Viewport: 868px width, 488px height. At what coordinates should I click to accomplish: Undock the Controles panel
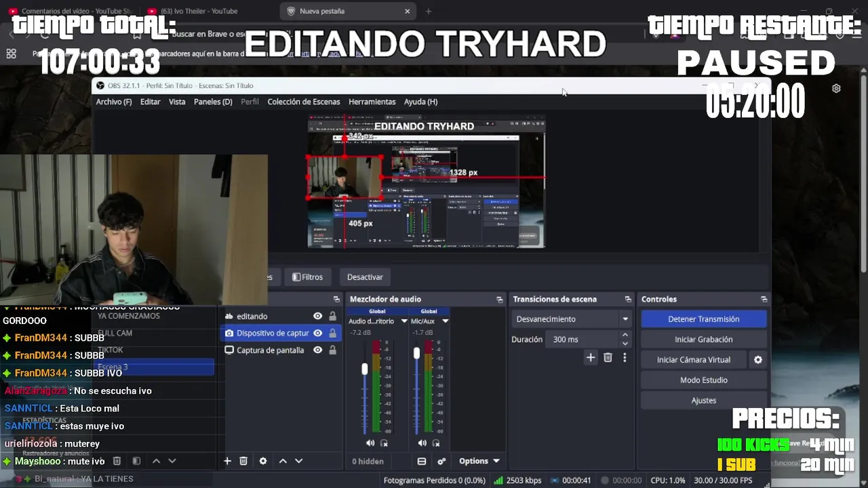[x=764, y=299]
